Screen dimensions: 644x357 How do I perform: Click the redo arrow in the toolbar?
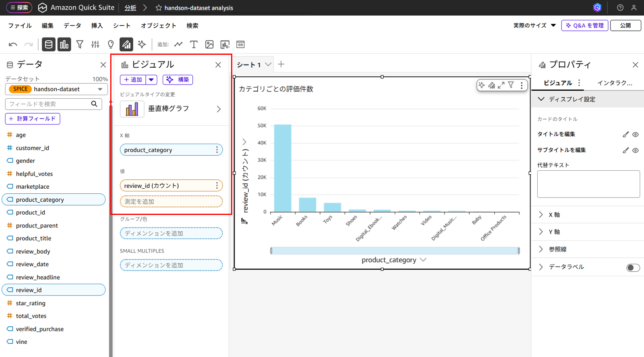point(29,45)
